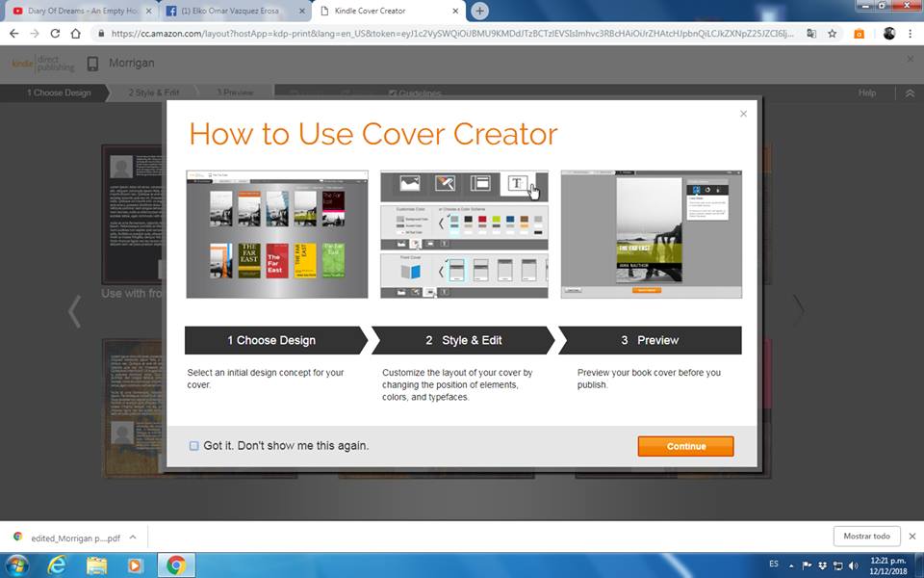Switch to the Diary Of Dreams YouTube tab
This screenshot has width=924, height=578.
click(x=77, y=11)
